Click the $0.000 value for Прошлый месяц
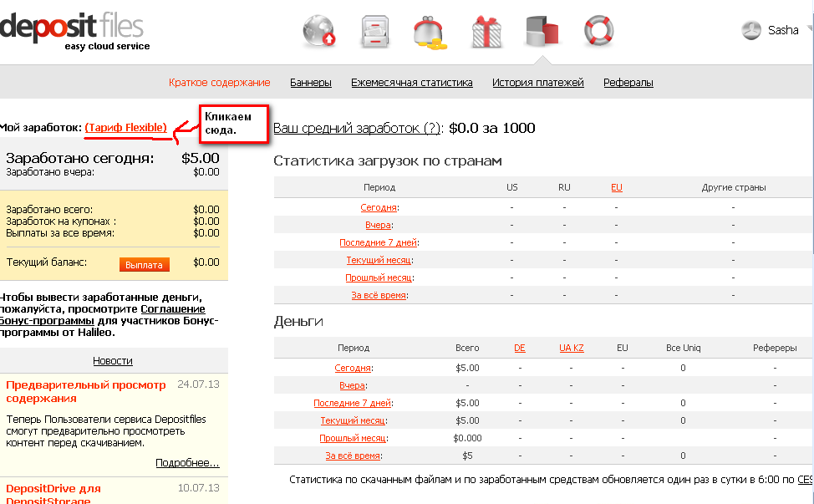 coord(467,438)
